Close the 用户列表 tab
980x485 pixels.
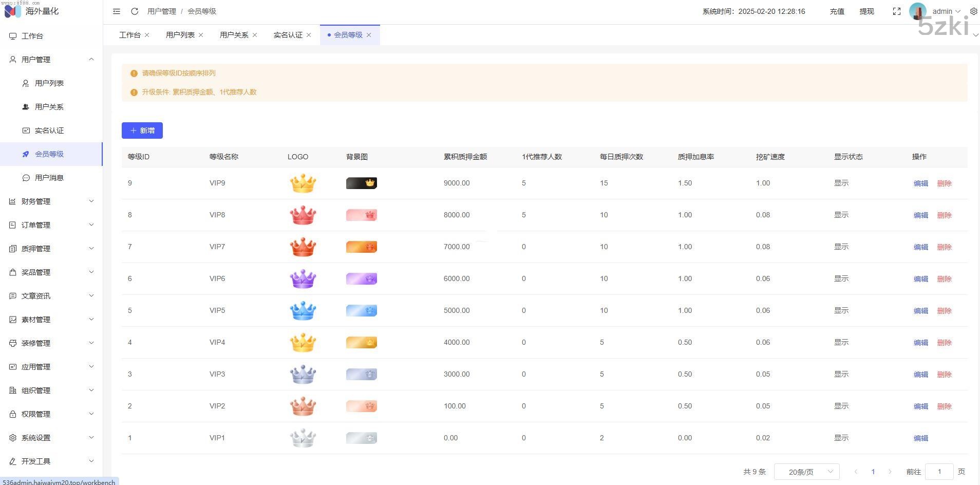[201, 35]
